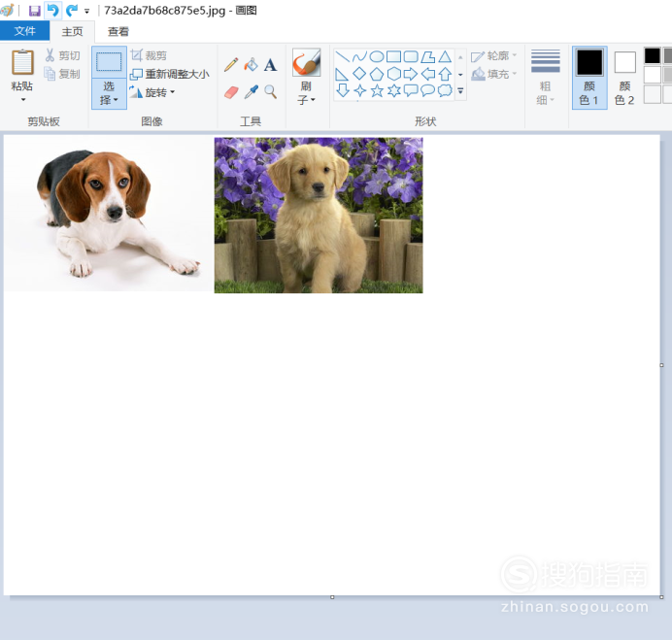Select the Text tool
The height and width of the screenshot is (640, 672).
tap(270, 65)
